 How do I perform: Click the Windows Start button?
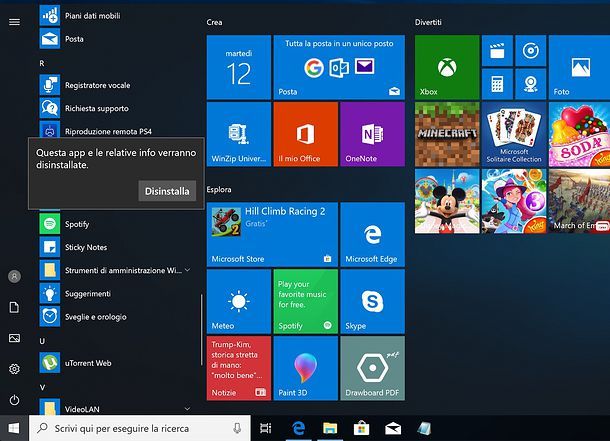coord(14,428)
